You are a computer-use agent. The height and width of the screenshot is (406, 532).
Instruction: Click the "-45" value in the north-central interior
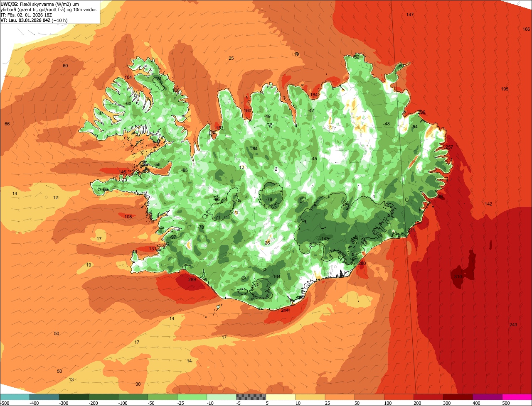click(314, 159)
